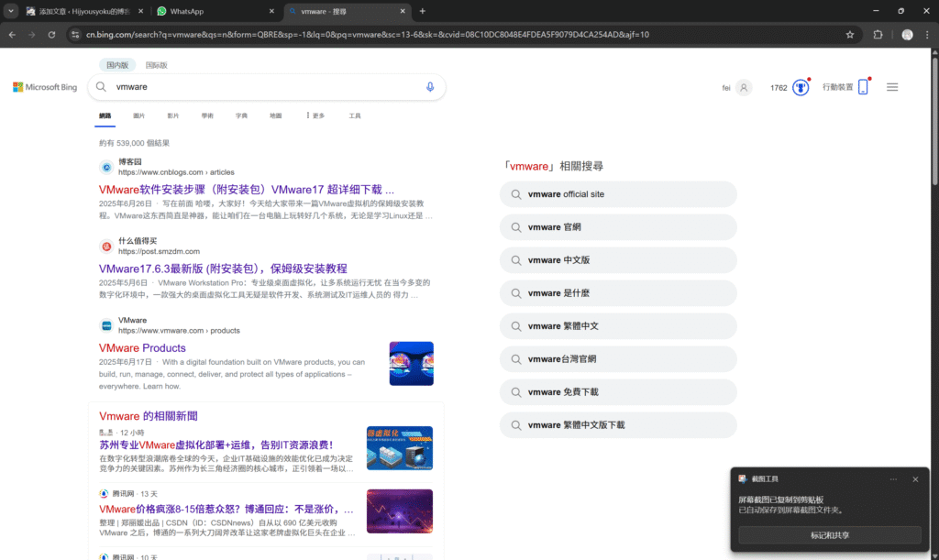Open a new browser tab
The height and width of the screenshot is (560, 939).
tap(422, 11)
